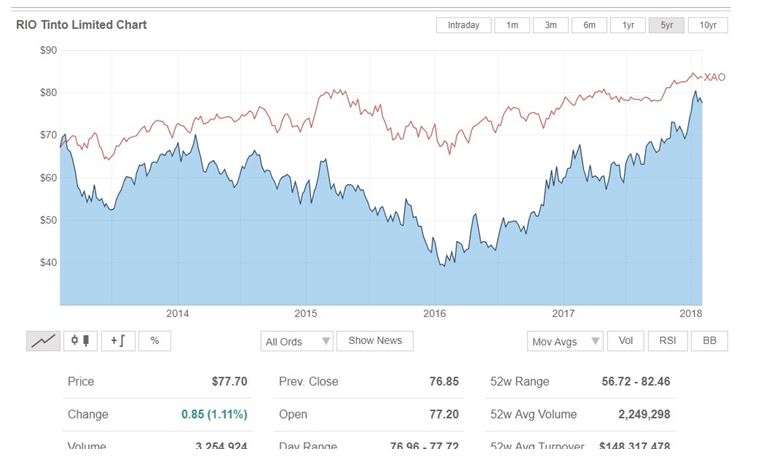Screen dimensions: 778x465
Task: Click the 2016 x-axis label
Action: (435, 314)
